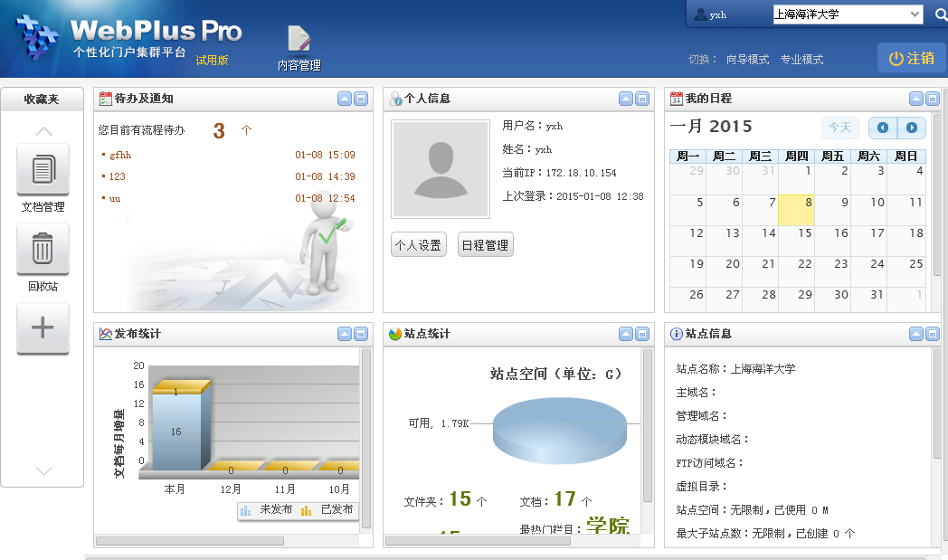Viewport: 948px width, 560px height.
Task: Open 个人设置 personal settings
Action: point(418,245)
